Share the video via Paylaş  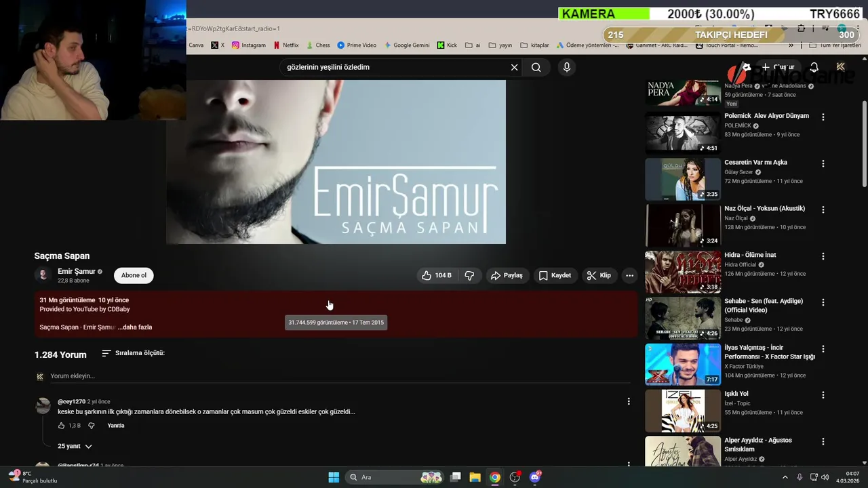(507, 275)
